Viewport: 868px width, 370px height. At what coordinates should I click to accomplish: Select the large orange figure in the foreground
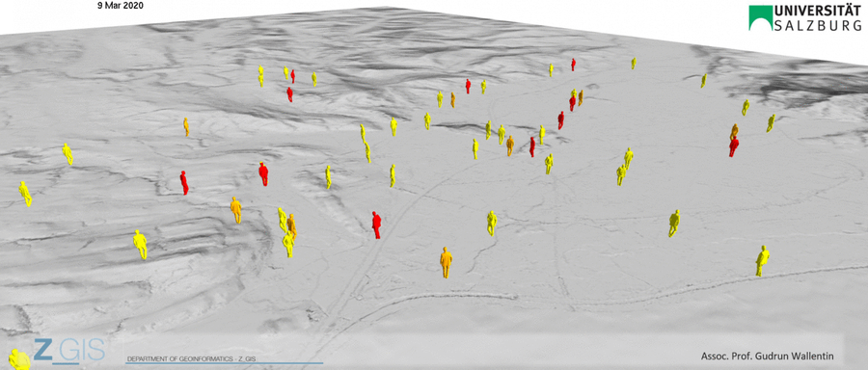[446, 262]
